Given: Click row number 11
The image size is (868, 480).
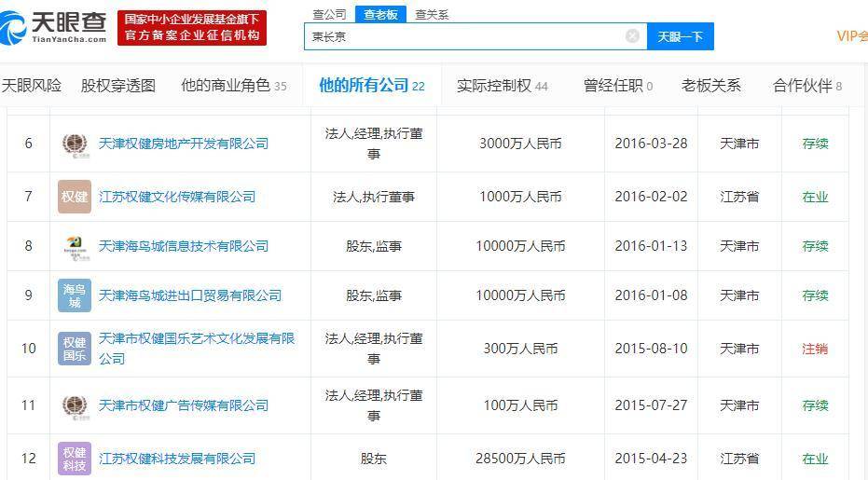Looking at the screenshot, I should (x=28, y=405).
